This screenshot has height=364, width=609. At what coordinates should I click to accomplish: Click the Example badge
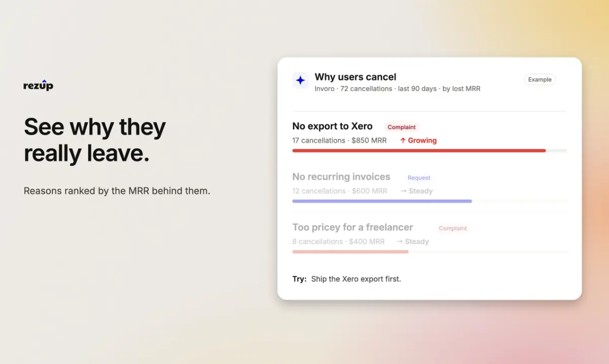[539, 80]
